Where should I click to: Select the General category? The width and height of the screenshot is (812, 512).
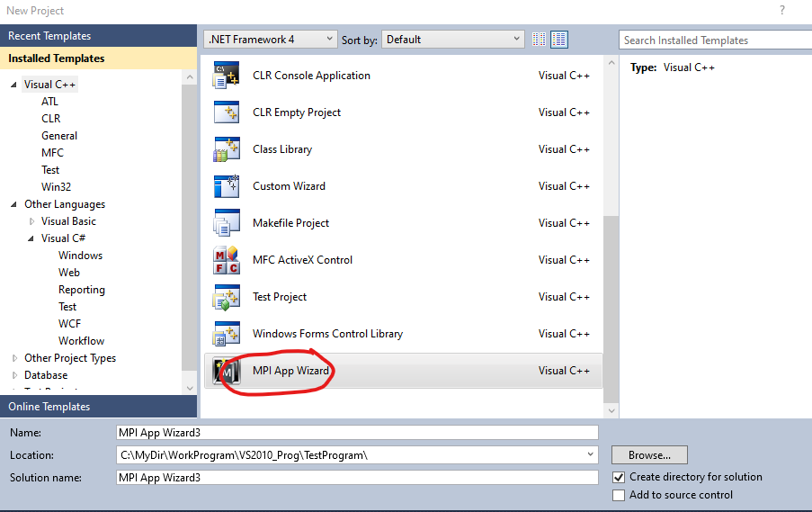pyautogui.click(x=59, y=136)
